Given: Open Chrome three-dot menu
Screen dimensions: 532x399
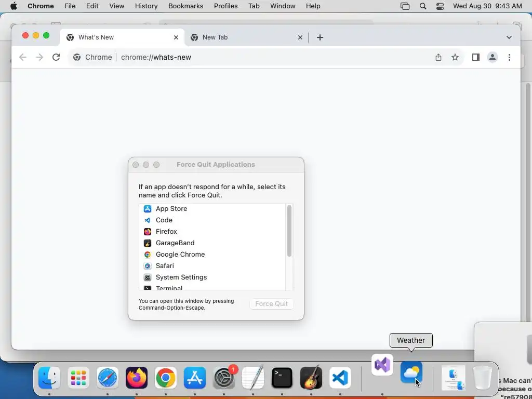Looking at the screenshot, I should (x=509, y=57).
